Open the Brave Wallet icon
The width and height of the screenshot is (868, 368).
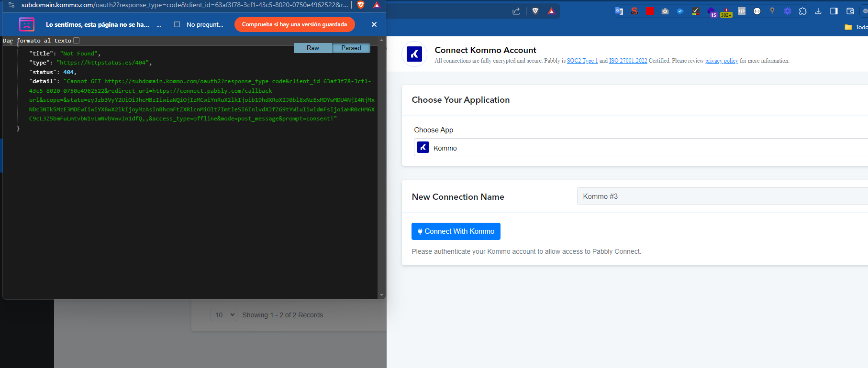[x=850, y=11]
